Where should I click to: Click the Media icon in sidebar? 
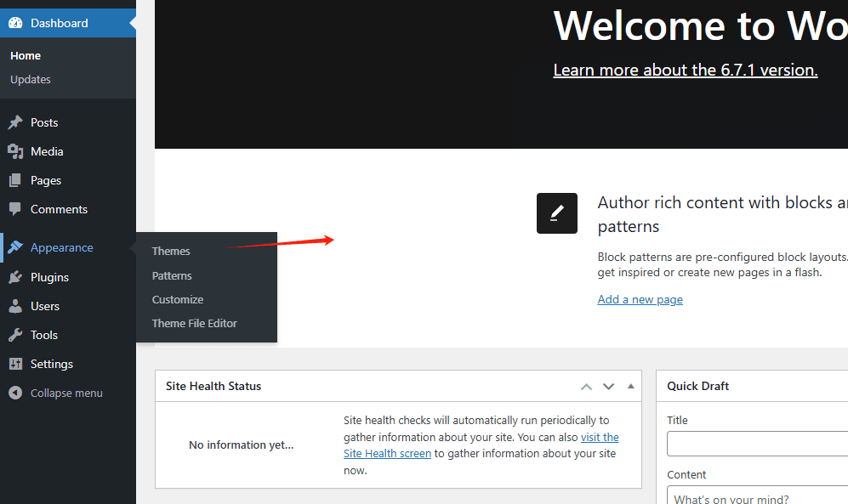[15, 152]
